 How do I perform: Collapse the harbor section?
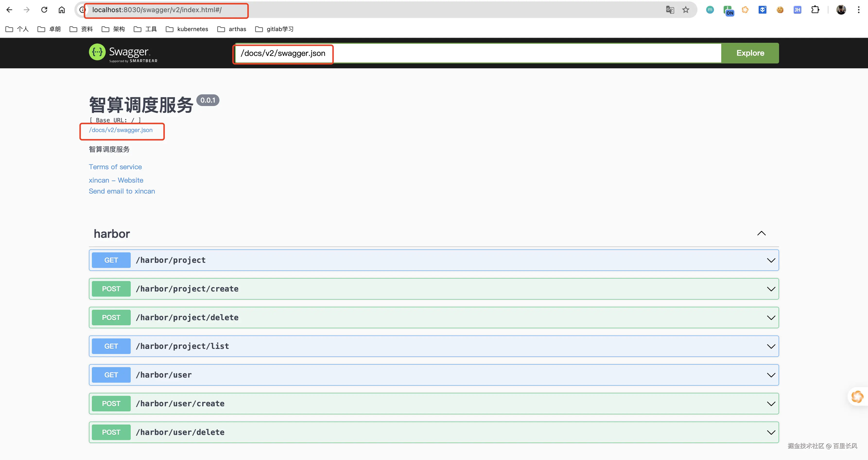click(762, 233)
